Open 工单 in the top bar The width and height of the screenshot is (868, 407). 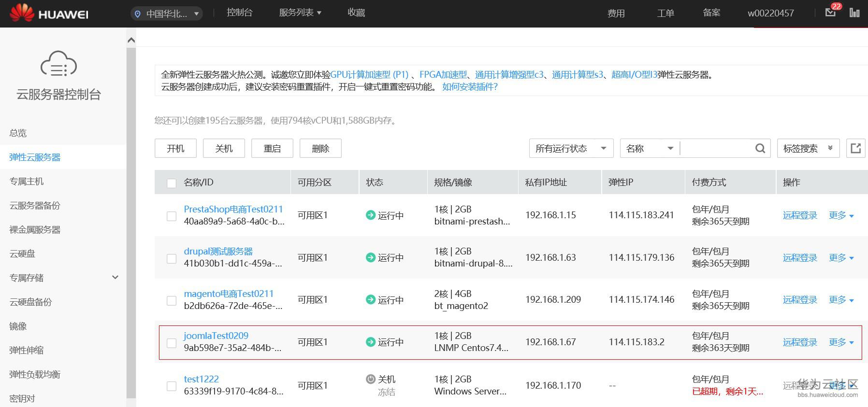point(665,14)
